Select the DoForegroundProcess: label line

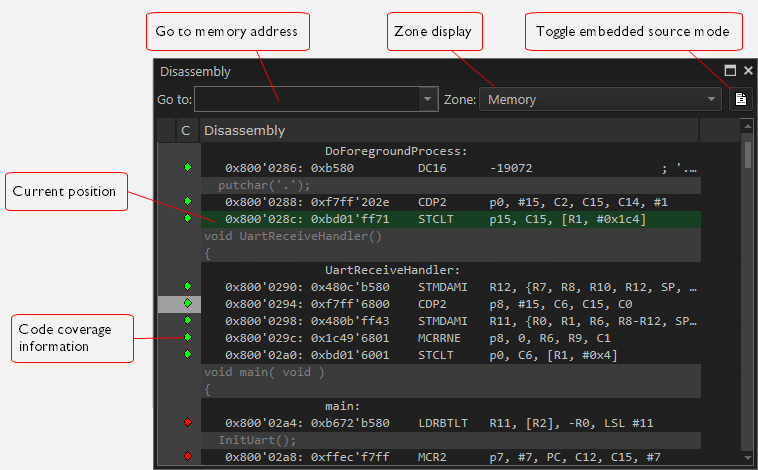click(451, 151)
